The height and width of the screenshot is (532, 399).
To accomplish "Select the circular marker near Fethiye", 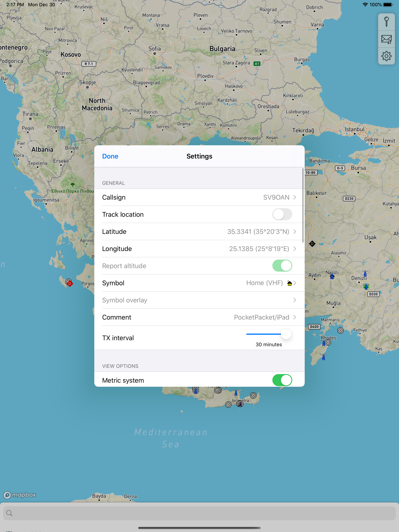I will point(340,330).
